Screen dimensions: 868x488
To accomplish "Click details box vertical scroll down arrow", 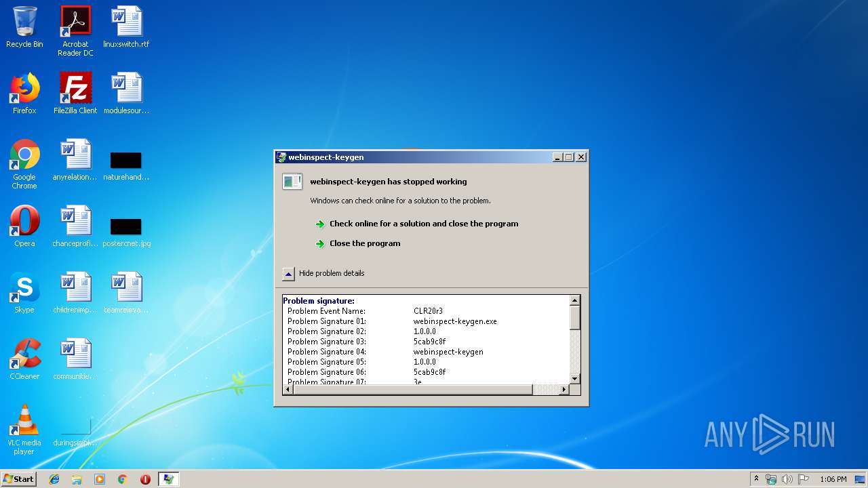I will (575, 379).
